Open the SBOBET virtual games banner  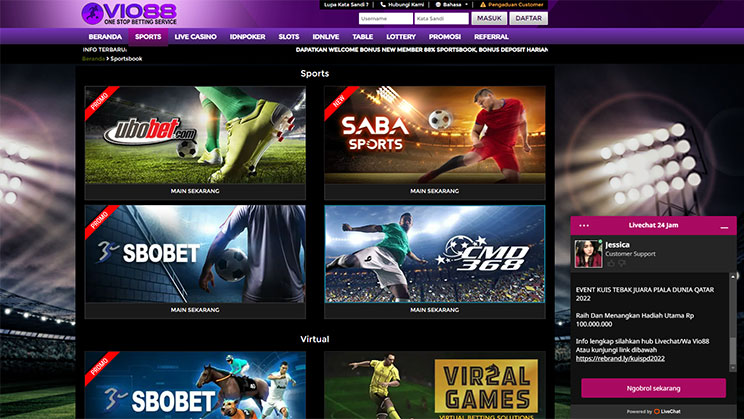195,385
